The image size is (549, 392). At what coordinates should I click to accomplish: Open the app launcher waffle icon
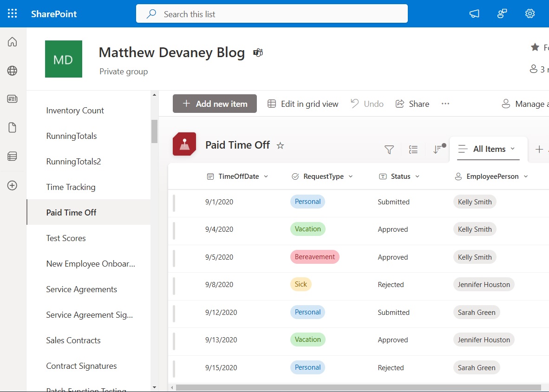click(13, 14)
